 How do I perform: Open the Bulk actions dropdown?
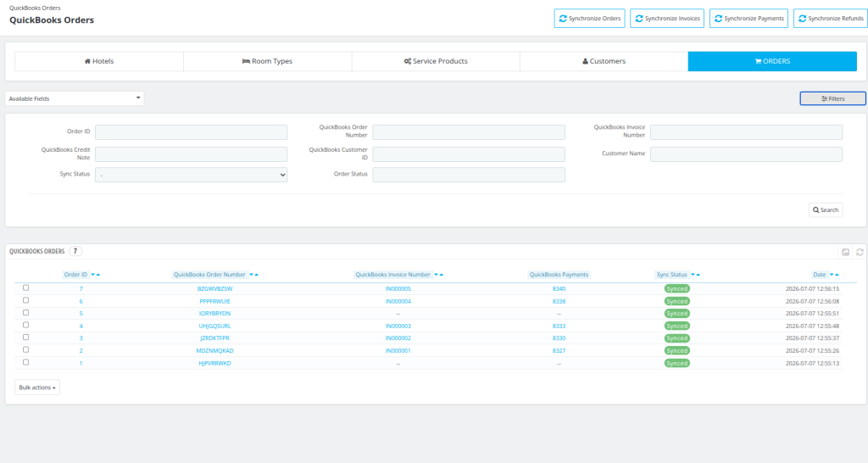tap(37, 388)
